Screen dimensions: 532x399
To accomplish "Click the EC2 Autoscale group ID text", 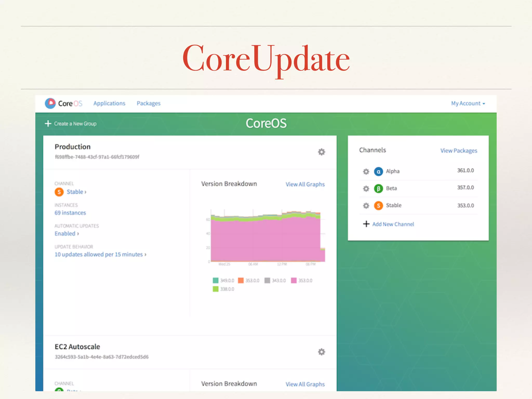I will coord(102,357).
